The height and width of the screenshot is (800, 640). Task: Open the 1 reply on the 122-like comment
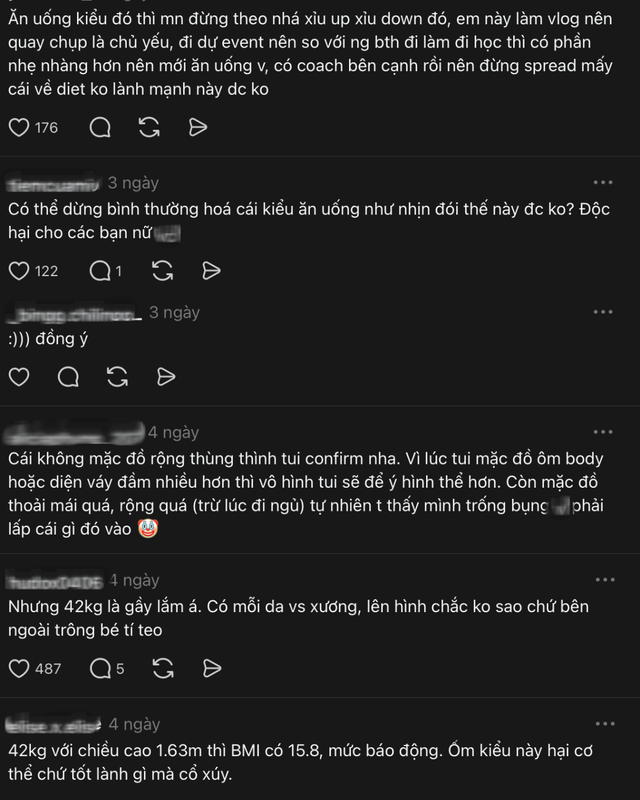(x=105, y=270)
